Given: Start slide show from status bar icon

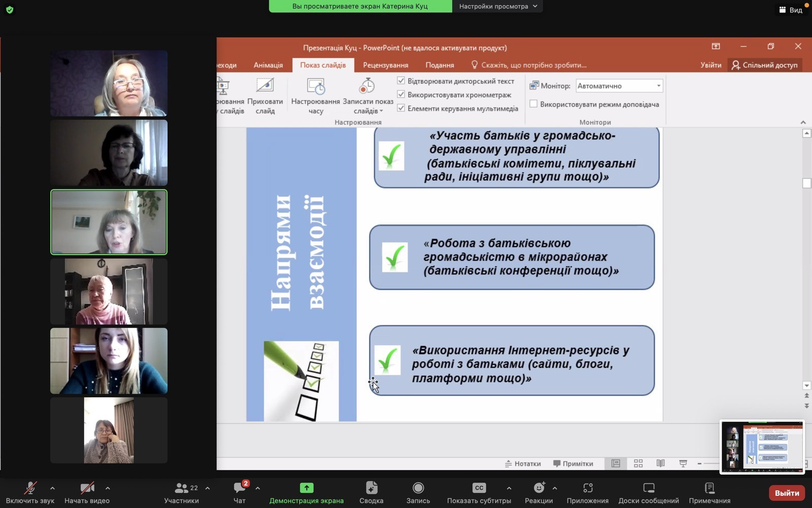Looking at the screenshot, I should [x=683, y=463].
